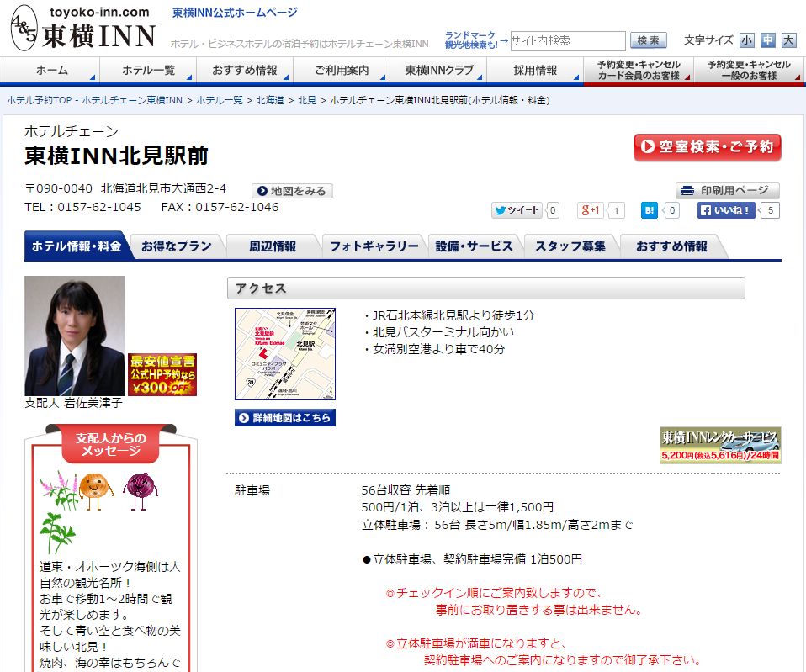Click the サイト内検索 search input field
Screen dimensions: 806x672
coord(568,41)
